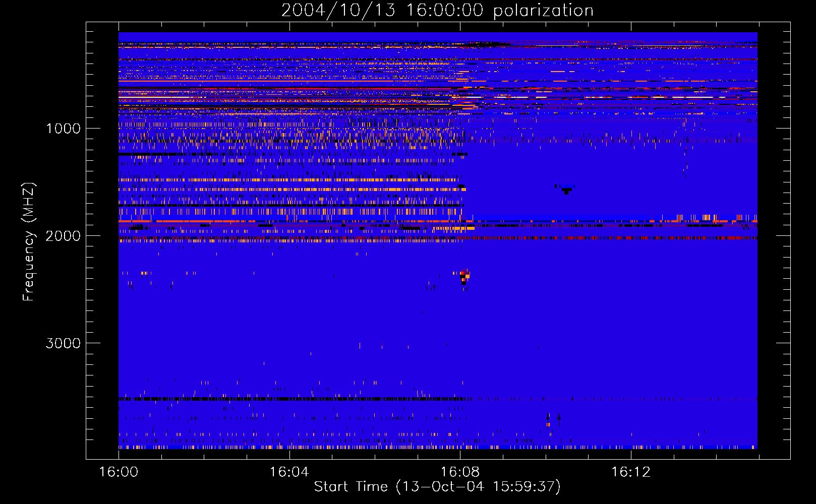The height and width of the screenshot is (504, 816).
Task: Click the 16:08 time tick label
Action: 460,472
